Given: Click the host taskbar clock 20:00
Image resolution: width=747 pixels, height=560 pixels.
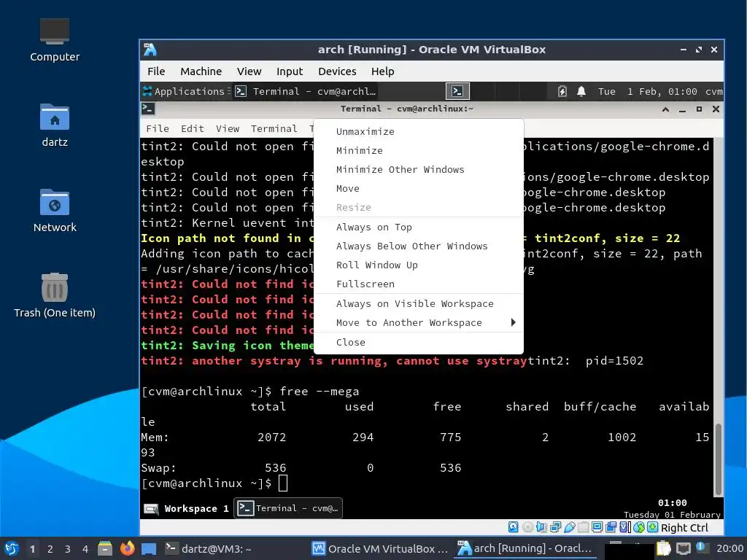Looking at the screenshot, I should point(729,548).
